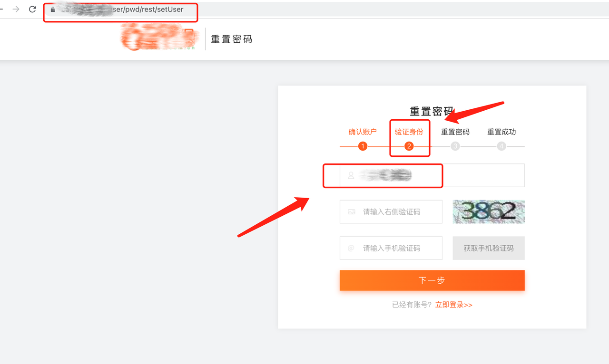609x364 pixels.
Task: Focus the 请输入手机验证码 input field
Action: (x=397, y=248)
